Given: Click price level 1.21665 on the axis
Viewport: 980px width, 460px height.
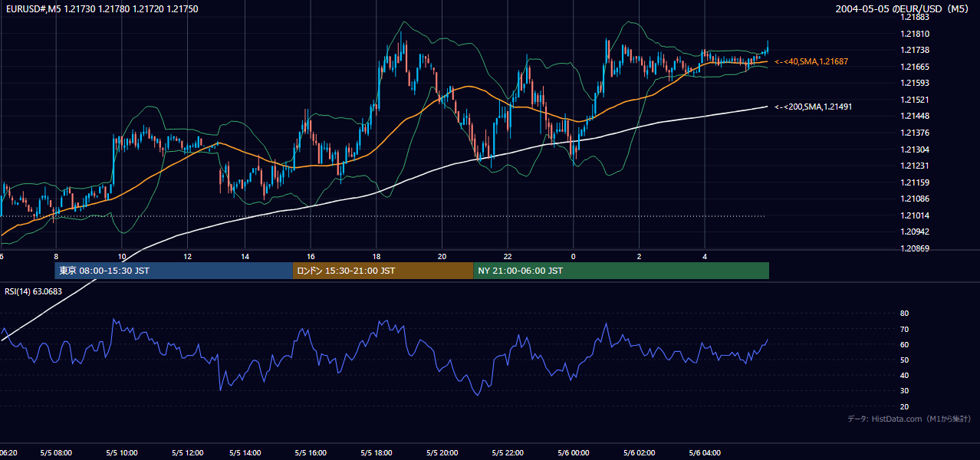Looking at the screenshot, I should pos(916,67).
